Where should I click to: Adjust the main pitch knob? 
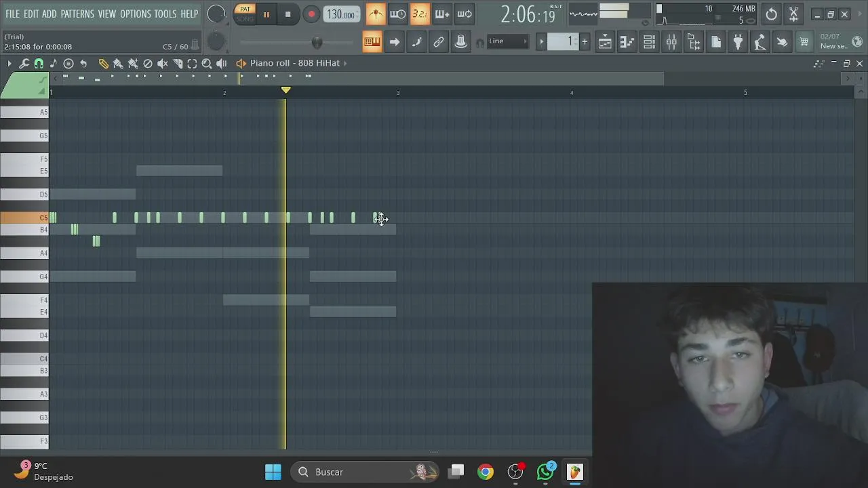[215, 42]
